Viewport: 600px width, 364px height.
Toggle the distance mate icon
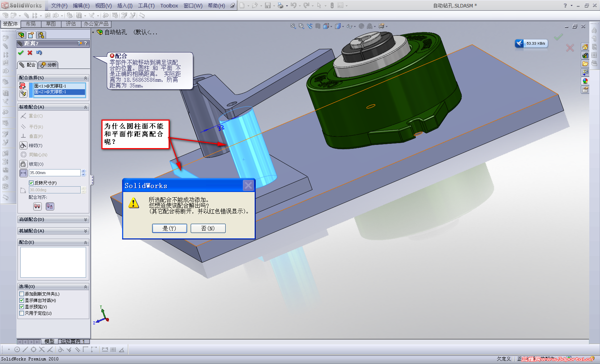click(x=23, y=173)
